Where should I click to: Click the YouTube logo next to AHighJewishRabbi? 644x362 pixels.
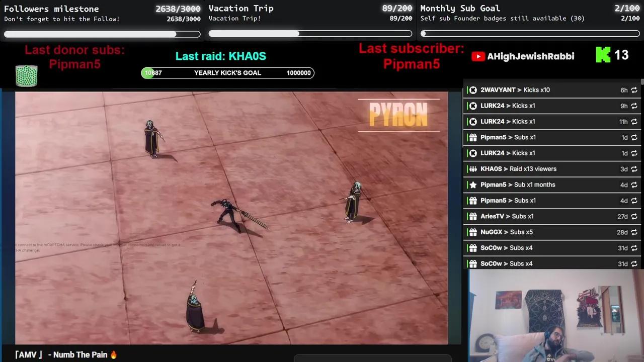click(x=478, y=56)
